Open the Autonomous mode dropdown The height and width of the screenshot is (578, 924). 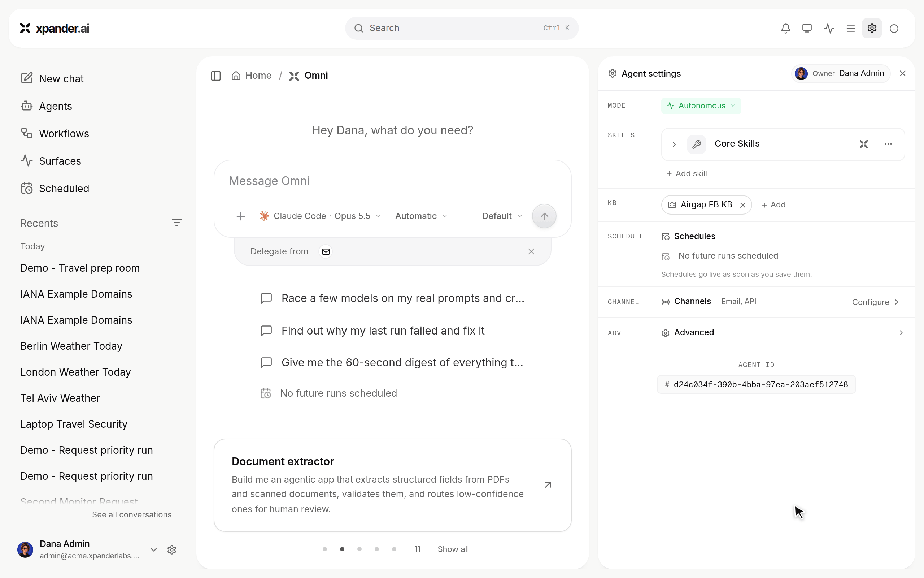pos(701,106)
